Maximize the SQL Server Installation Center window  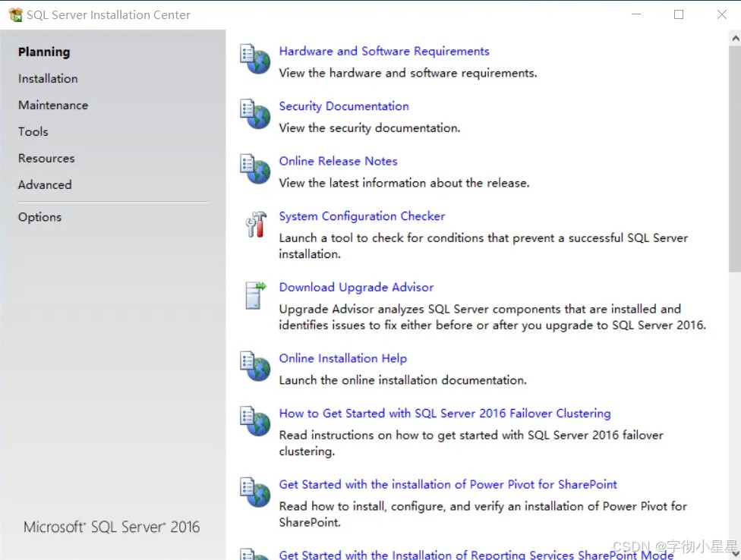679,14
